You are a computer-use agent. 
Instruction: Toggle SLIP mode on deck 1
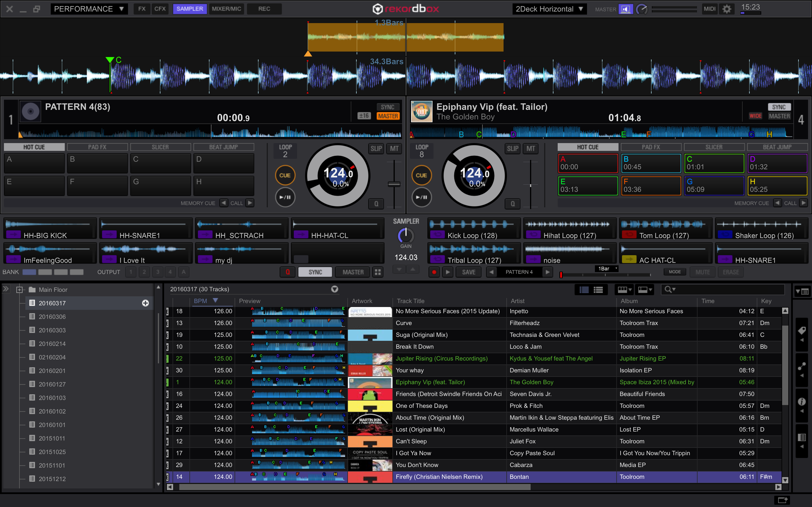pos(376,148)
